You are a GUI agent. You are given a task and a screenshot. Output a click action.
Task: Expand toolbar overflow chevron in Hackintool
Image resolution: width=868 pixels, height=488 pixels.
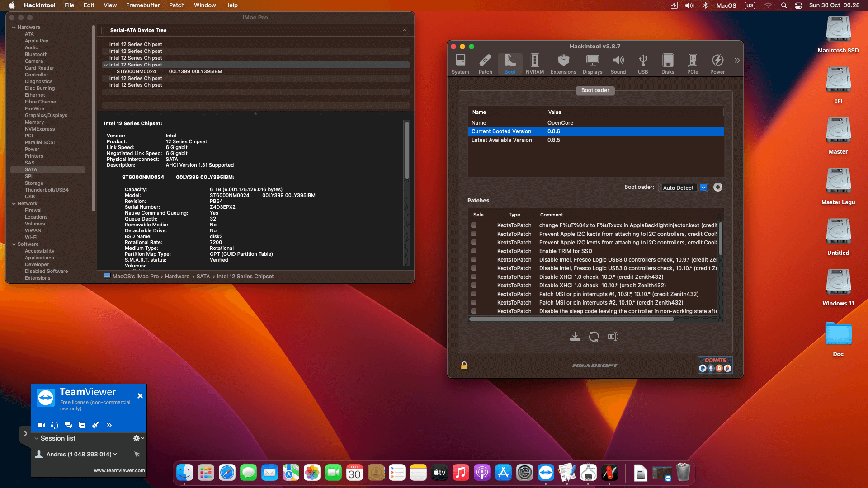click(x=737, y=61)
